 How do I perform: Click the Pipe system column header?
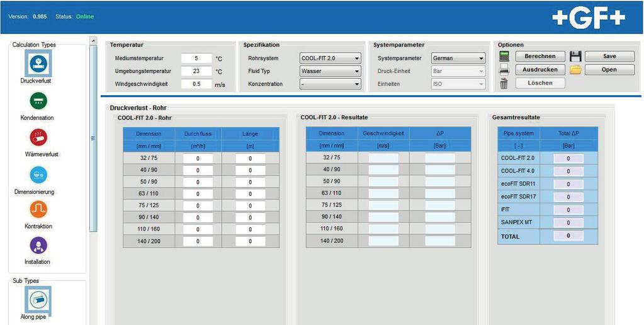tap(519, 134)
